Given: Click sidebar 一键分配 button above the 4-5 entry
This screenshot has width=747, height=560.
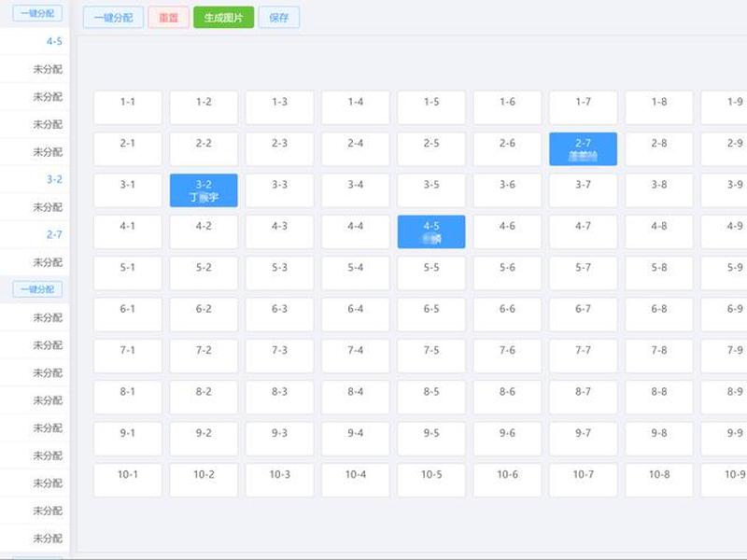Looking at the screenshot, I should pyautogui.click(x=37, y=13).
